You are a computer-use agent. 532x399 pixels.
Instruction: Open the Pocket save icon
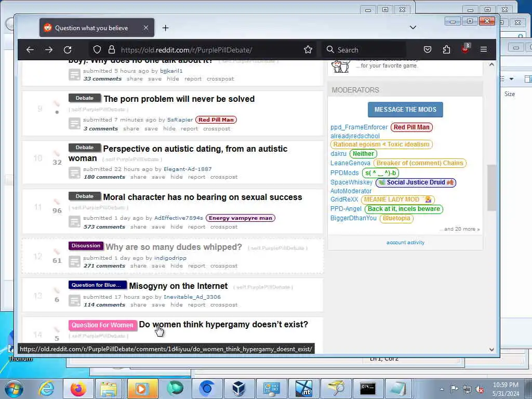click(428, 50)
